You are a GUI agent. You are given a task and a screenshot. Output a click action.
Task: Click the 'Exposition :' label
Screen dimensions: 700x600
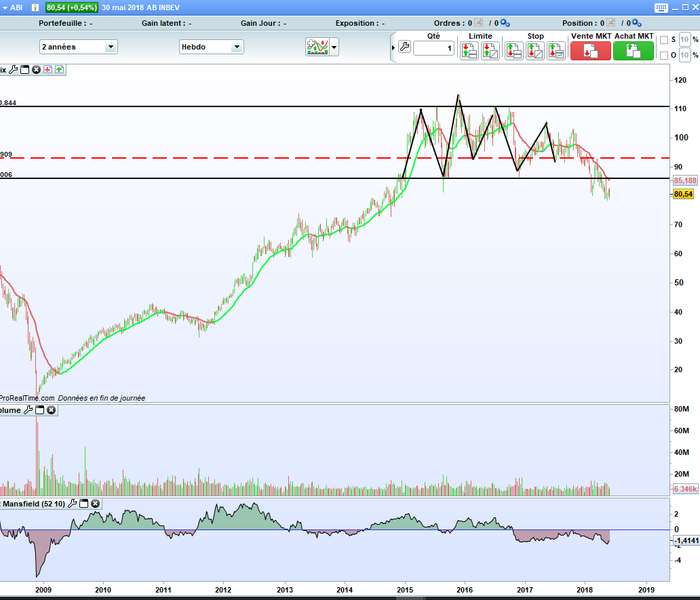(x=357, y=23)
